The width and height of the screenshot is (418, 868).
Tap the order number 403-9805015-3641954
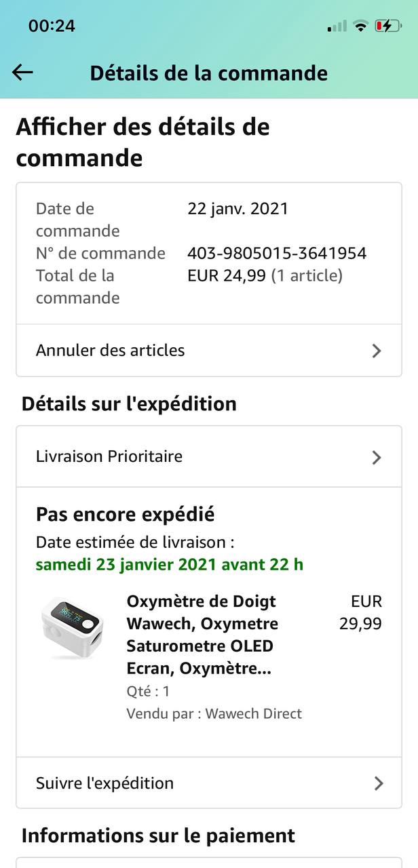coord(277,253)
